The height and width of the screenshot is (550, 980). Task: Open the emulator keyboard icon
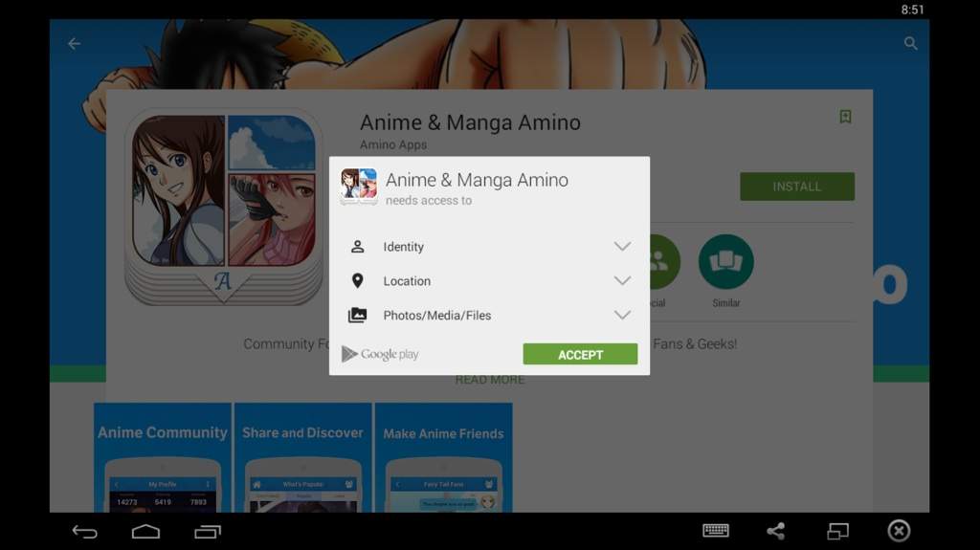click(x=716, y=531)
